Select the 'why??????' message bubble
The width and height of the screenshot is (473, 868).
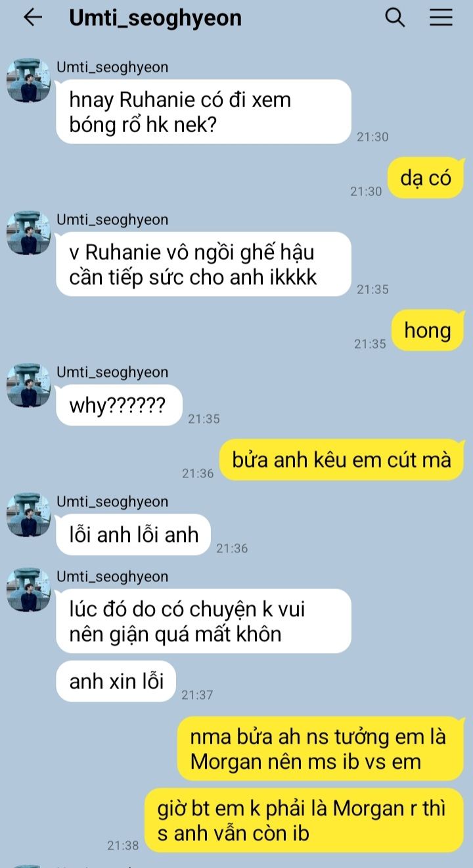click(x=119, y=405)
